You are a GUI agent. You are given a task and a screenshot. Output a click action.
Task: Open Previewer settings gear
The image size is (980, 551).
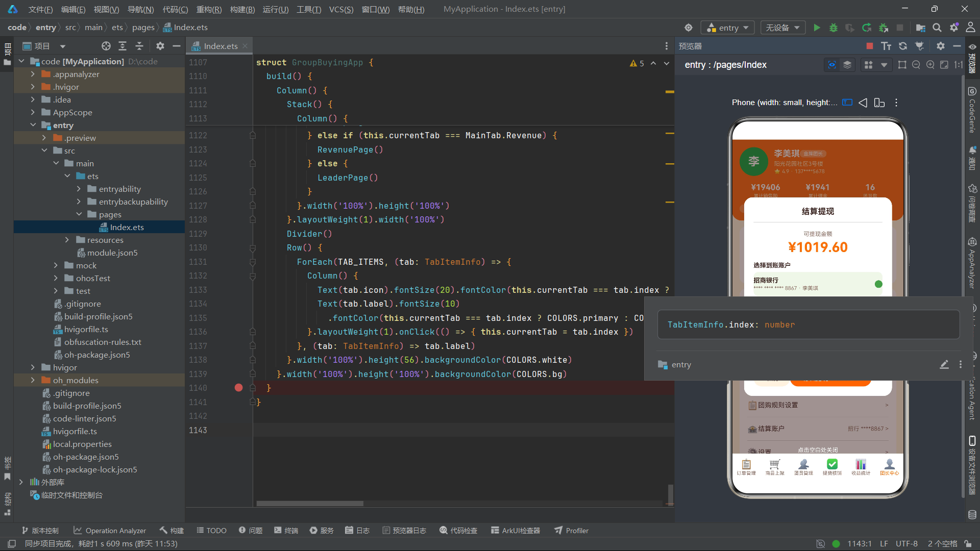pyautogui.click(x=941, y=46)
